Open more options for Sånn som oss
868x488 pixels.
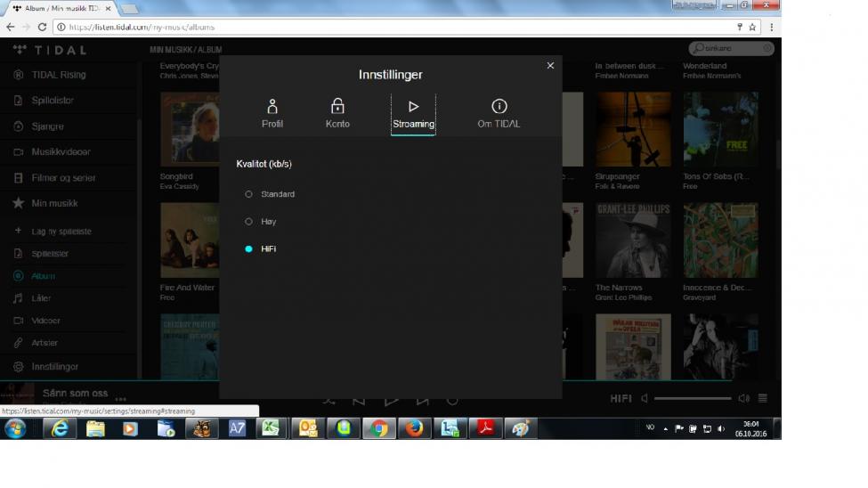coord(121,399)
